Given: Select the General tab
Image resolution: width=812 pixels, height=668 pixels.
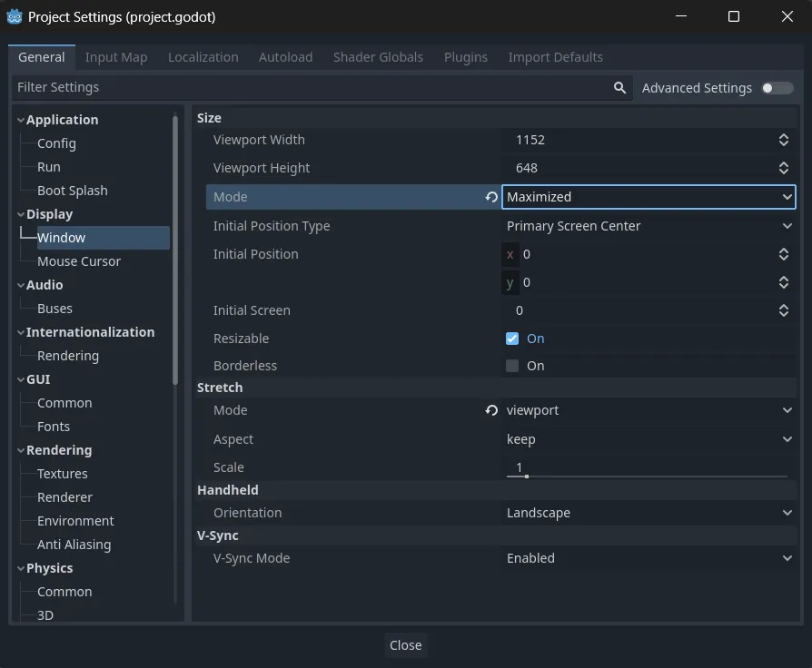Looking at the screenshot, I should [42, 57].
